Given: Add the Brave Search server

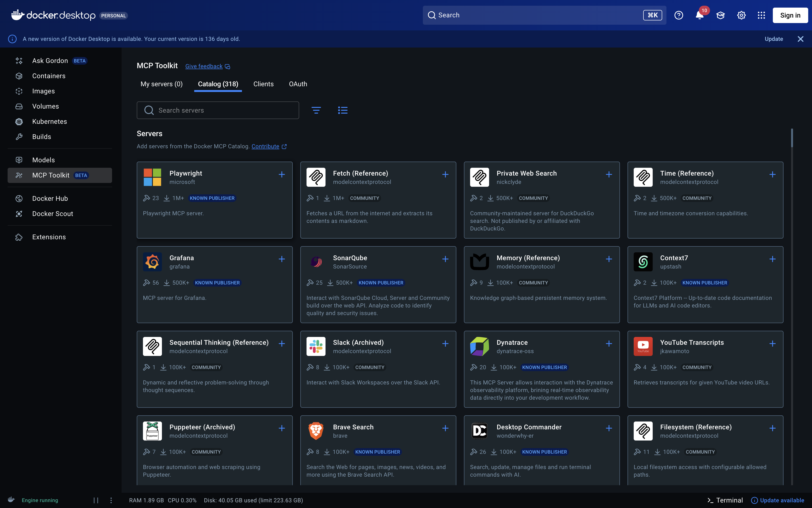Looking at the screenshot, I should (445, 428).
